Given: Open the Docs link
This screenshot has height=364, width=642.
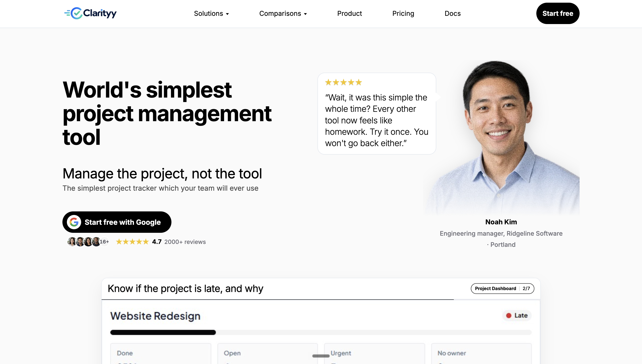Looking at the screenshot, I should pyautogui.click(x=453, y=14).
